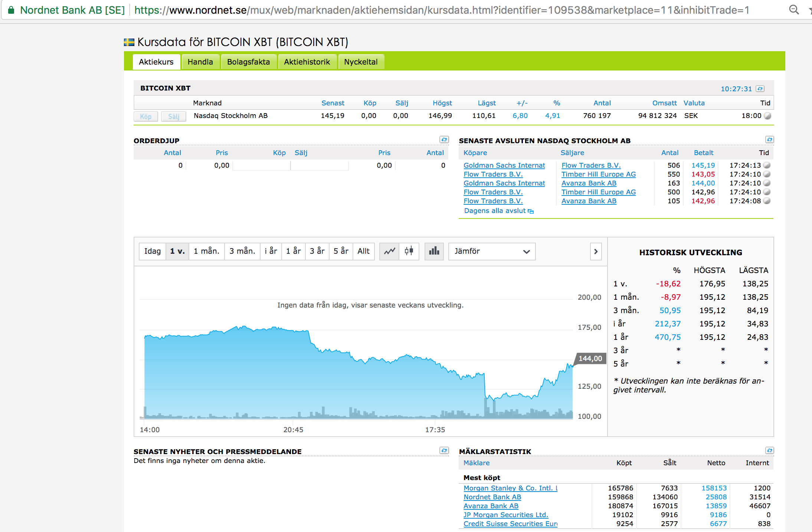The width and height of the screenshot is (812, 532).
Task: Open the Aktiekurs tab
Action: 156,62
